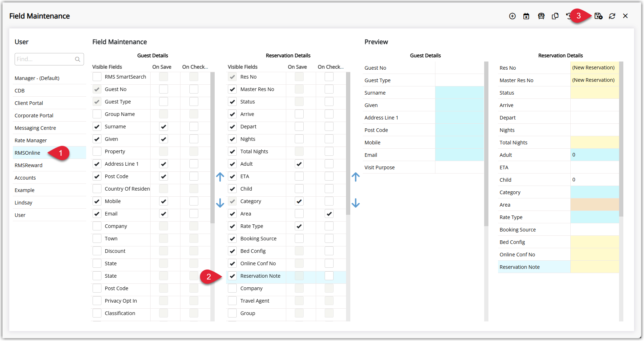
Task: Select the RMSReward user
Action: 49,165
